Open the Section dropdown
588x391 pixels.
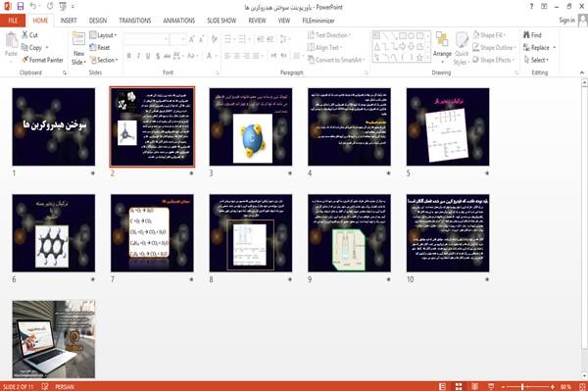(104, 60)
